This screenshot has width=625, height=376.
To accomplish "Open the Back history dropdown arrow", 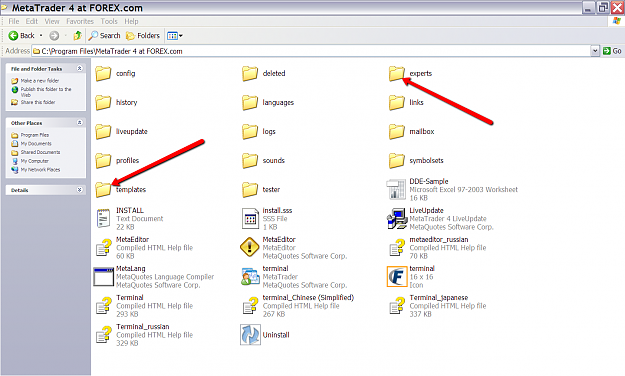I will [x=41, y=36].
